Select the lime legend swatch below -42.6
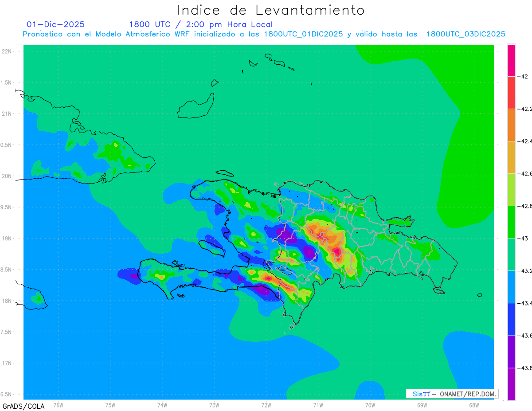 (511, 190)
